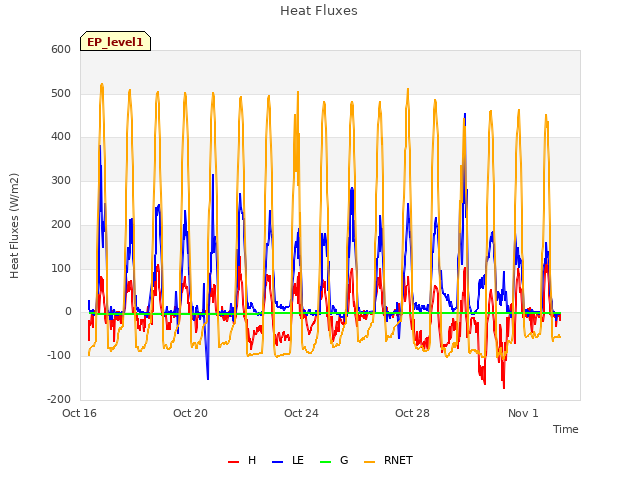Click the tall blue LE peak above 400

tap(465, 115)
